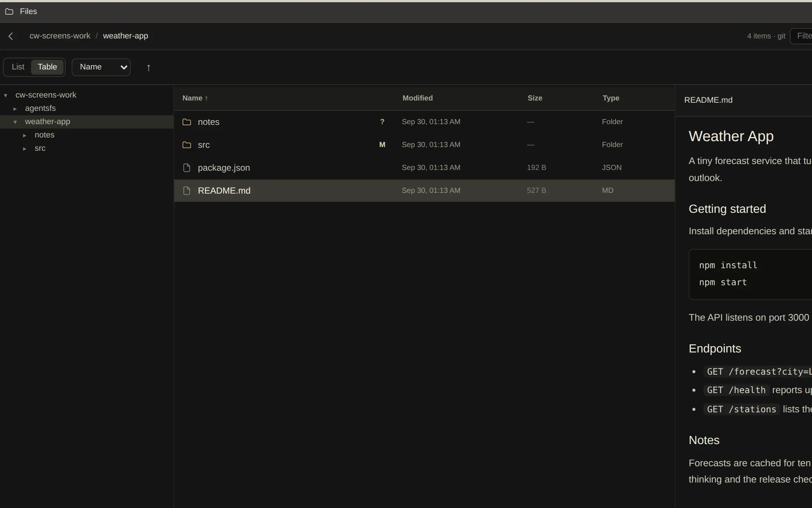Image resolution: width=812 pixels, height=508 pixels.
Task: Sort by the Modified column header
Action: pos(417,98)
